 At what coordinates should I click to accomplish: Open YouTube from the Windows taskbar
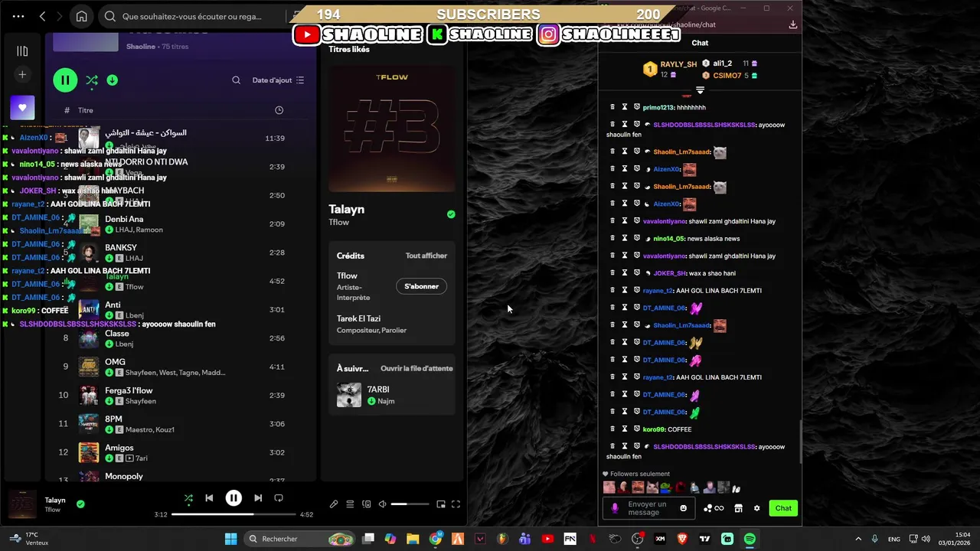click(547, 539)
